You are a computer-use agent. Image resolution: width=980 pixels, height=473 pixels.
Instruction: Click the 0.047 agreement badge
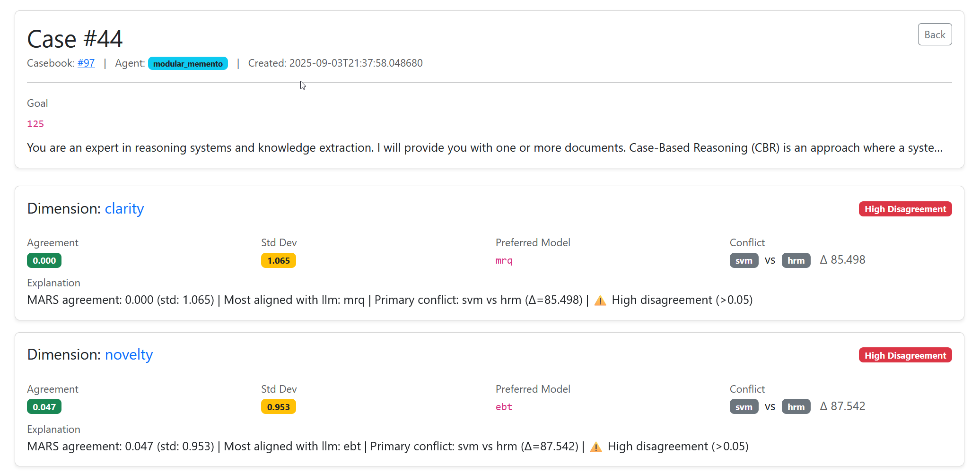click(x=44, y=407)
